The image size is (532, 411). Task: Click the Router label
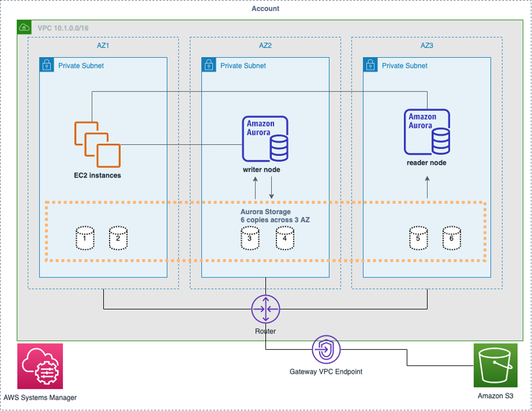[x=265, y=331]
